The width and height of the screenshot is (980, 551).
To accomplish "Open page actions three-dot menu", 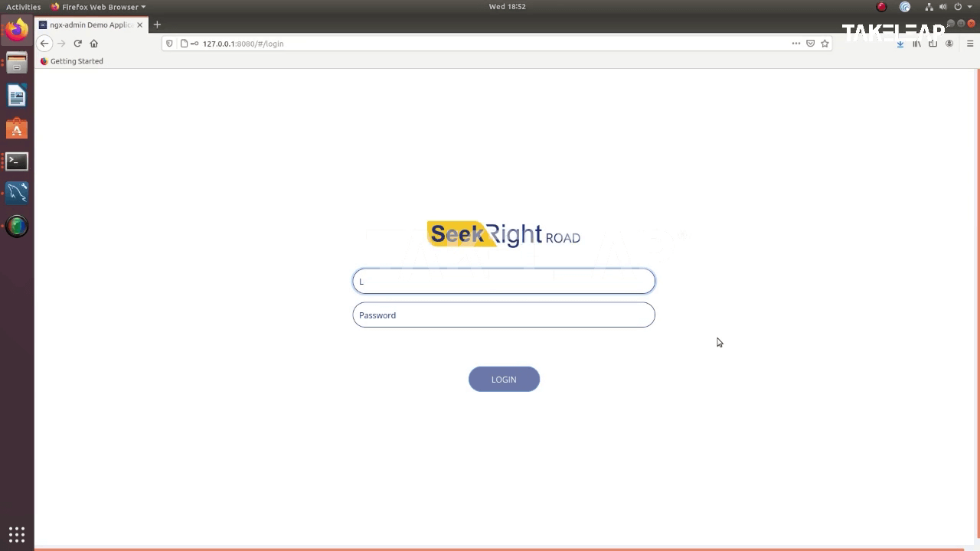I will click(x=796, y=44).
